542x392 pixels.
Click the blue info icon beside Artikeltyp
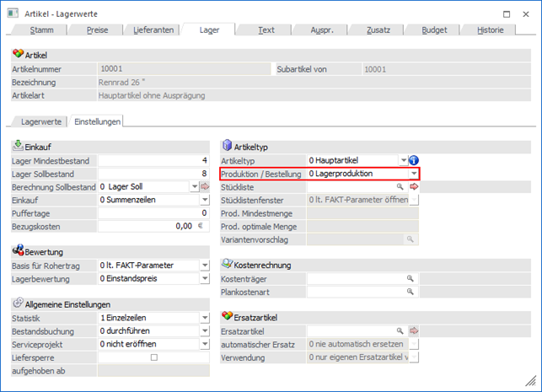[414, 160]
